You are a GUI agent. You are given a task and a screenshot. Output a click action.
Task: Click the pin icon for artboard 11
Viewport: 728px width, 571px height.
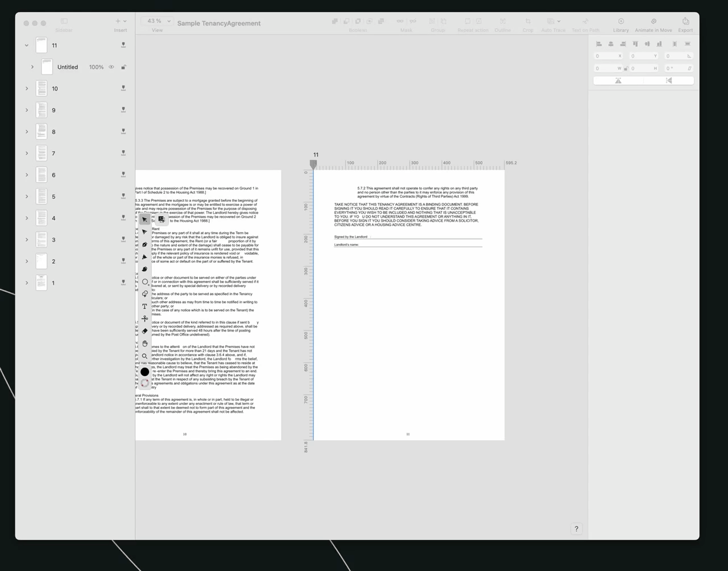coord(123,45)
